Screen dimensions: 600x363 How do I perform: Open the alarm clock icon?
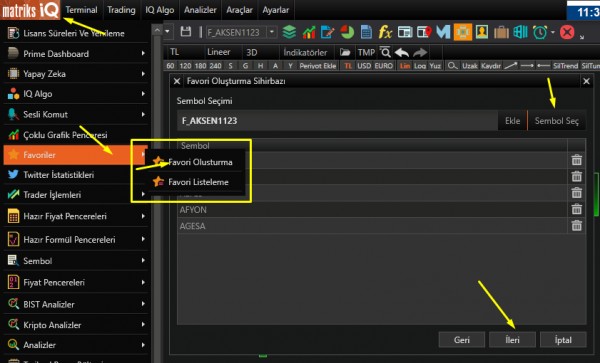(540, 32)
